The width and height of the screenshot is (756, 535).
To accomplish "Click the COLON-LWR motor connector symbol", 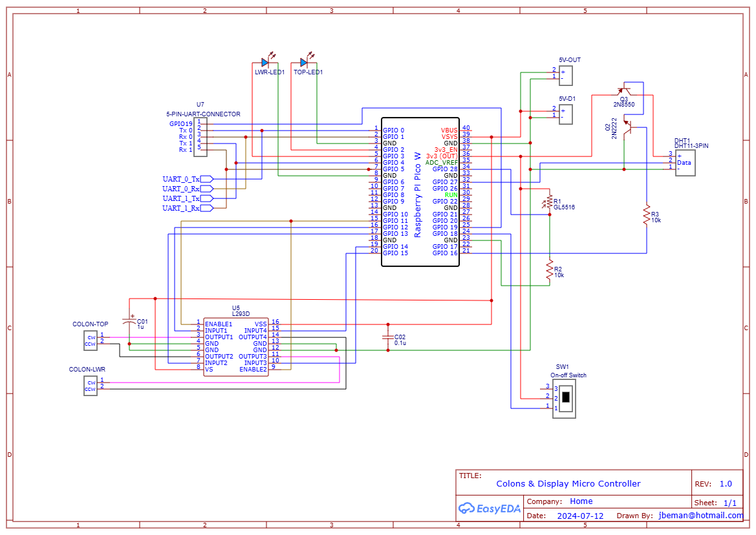I will (90, 386).
